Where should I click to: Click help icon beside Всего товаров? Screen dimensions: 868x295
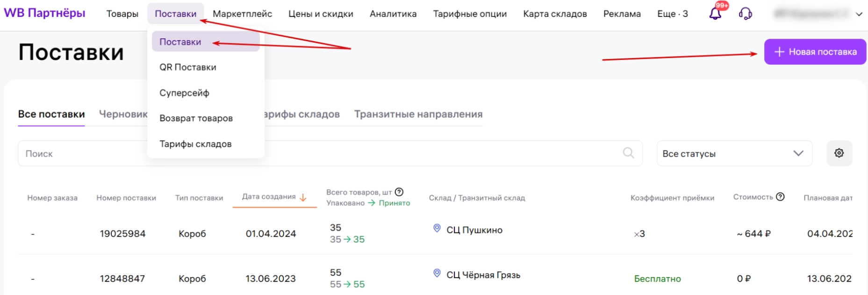[399, 192]
